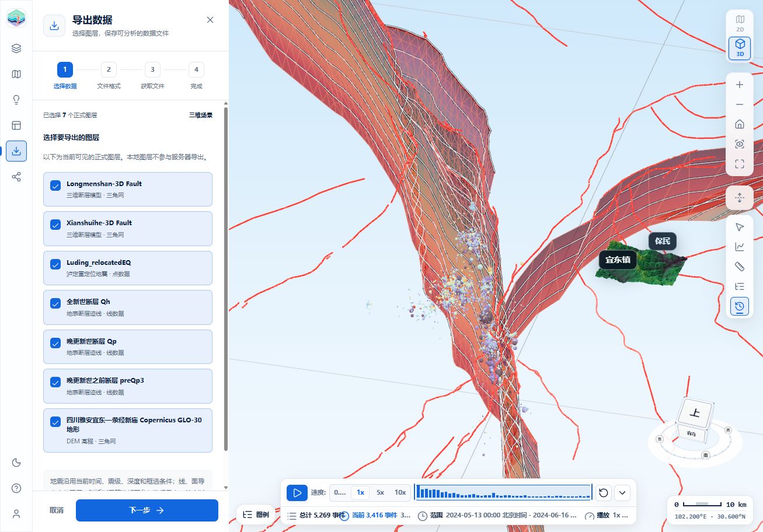Zoom in with the plus icon
The width and height of the screenshot is (763, 532).
point(740,85)
